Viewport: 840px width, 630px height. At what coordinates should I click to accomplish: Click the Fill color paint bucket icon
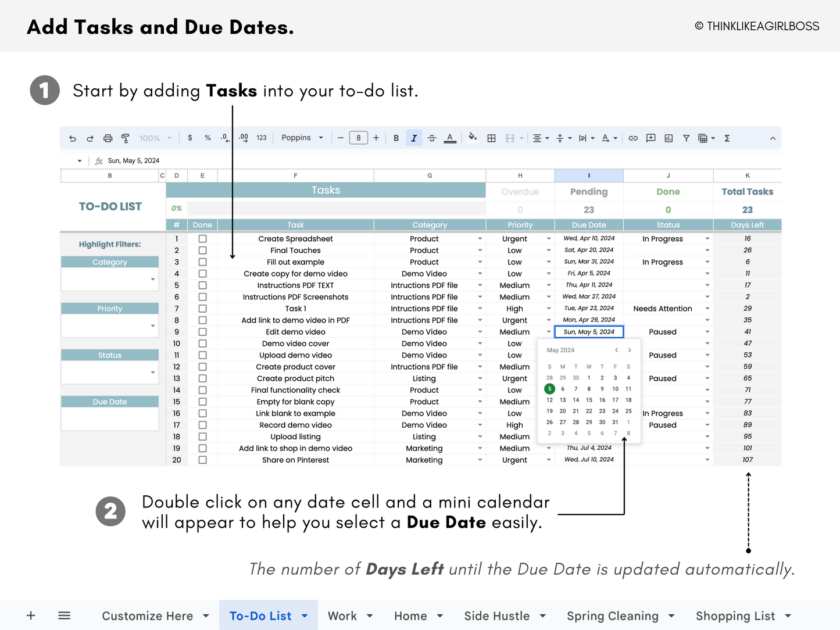point(473,138)
